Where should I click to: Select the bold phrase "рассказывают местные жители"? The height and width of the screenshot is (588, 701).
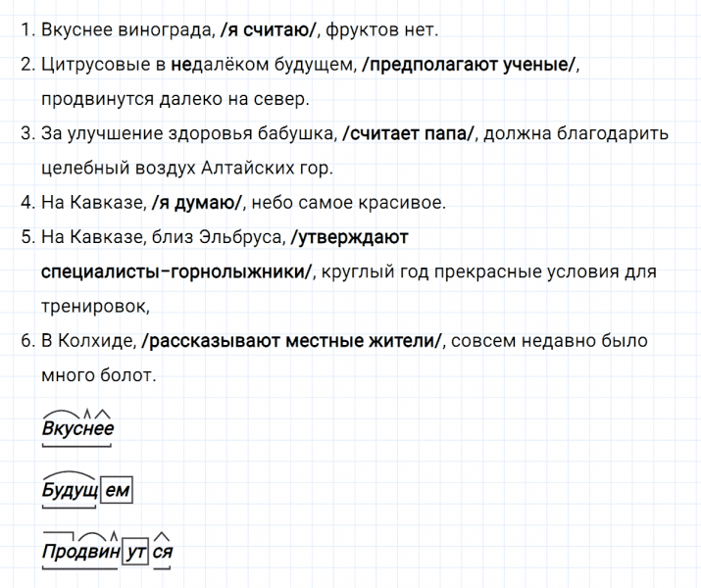(x=293, y=340)
